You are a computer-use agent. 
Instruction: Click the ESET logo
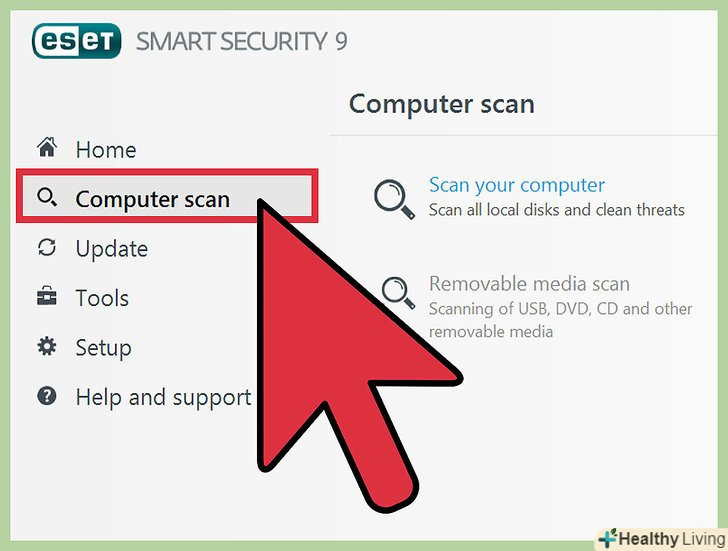77,41
